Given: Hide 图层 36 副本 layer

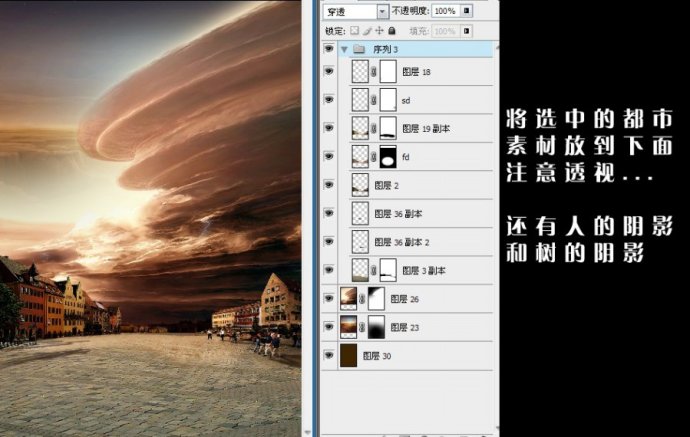Looking at the screenshot, I should [329, 213].
